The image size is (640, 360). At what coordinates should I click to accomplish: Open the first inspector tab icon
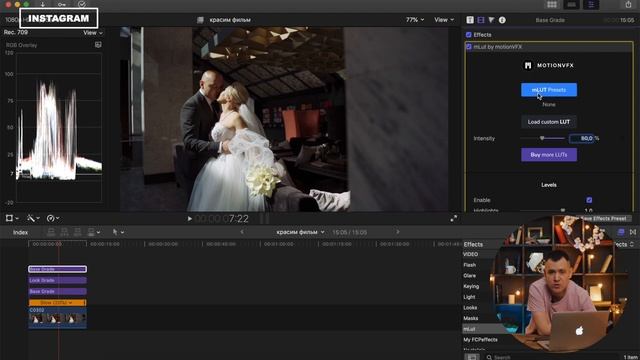[470, 20]
